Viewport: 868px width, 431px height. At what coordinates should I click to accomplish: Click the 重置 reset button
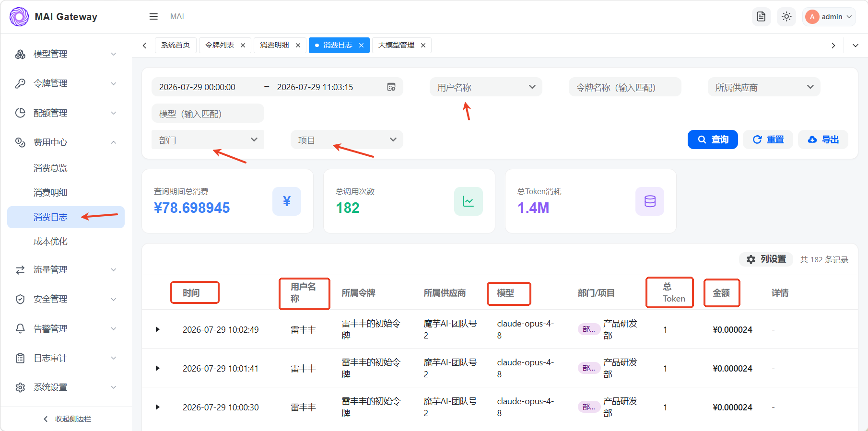point(768,140)
